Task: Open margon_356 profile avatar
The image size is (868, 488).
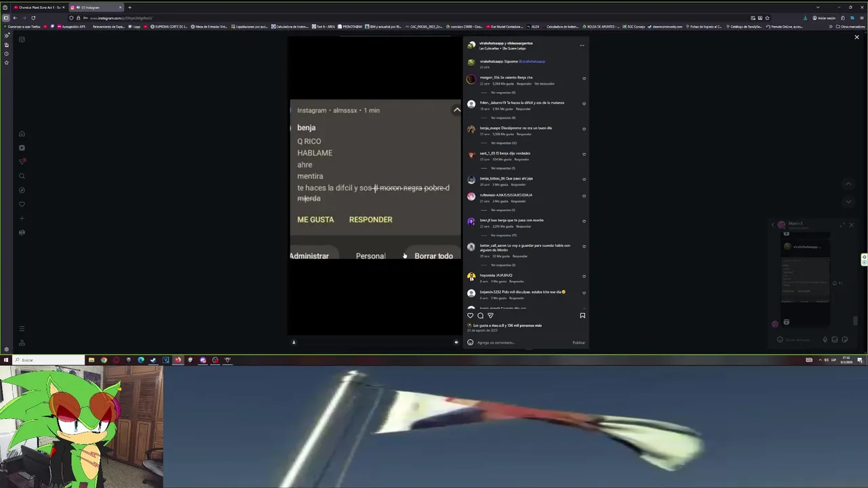Action: tap(471, 79)
